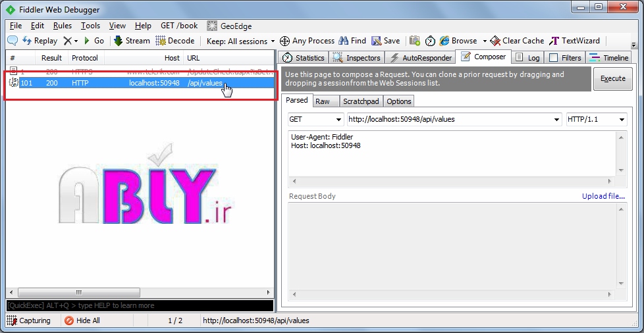This screenshot has height=333, width=644.
Task: Select the Composer tab
Action: (x=483, y=57)
